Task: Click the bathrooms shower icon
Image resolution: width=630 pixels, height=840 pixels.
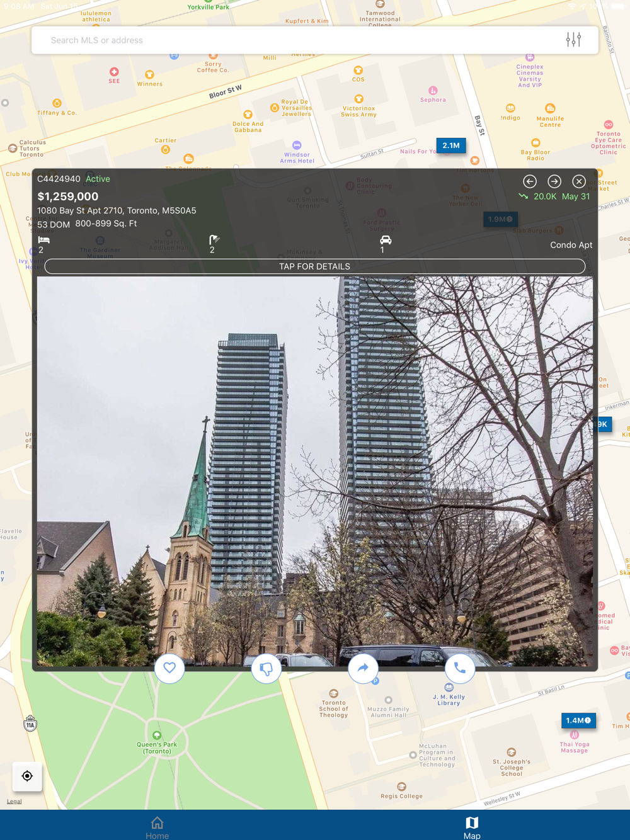Action: [x=214, y=239]
